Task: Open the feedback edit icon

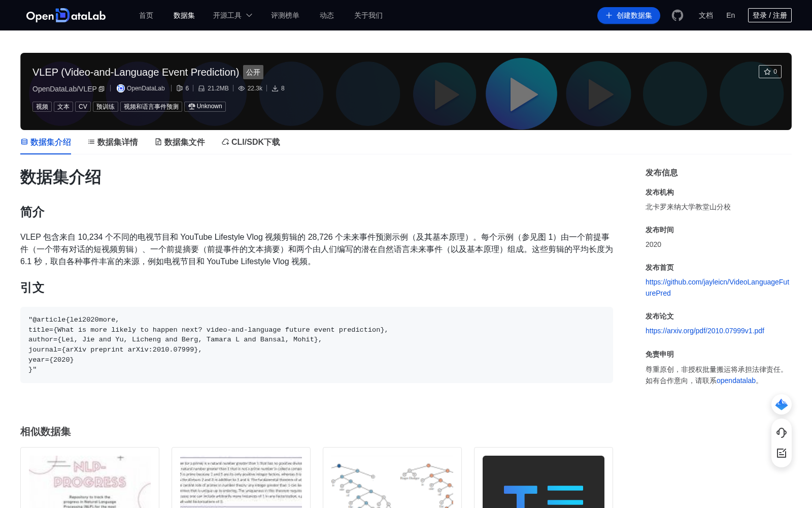Action: coord(782,453)
